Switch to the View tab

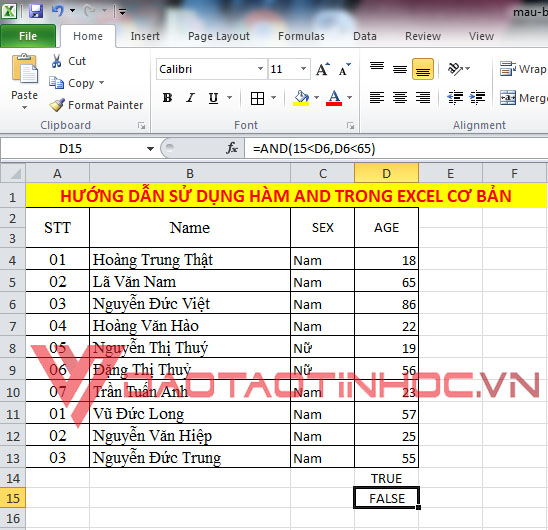tap(481, 36)
